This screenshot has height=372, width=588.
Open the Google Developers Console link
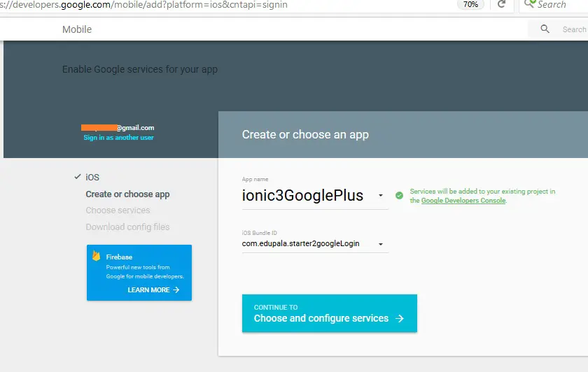[x=463, y=201]
